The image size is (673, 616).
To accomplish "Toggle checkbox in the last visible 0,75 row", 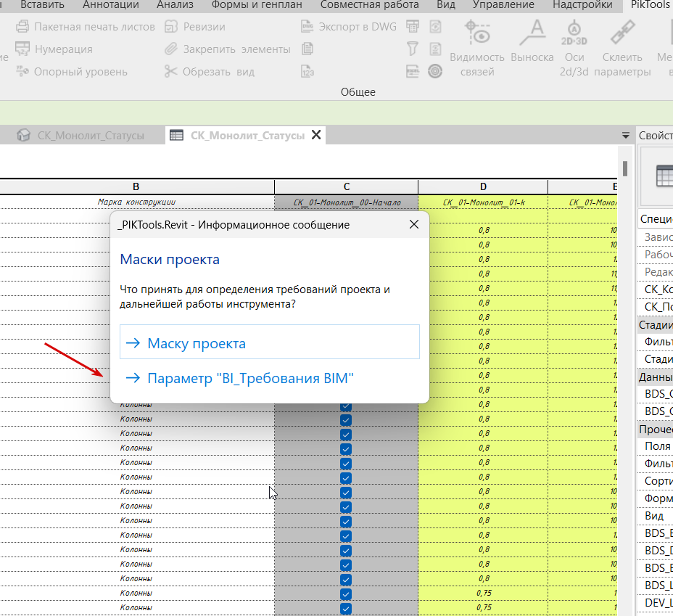I will tap(346, 608).
